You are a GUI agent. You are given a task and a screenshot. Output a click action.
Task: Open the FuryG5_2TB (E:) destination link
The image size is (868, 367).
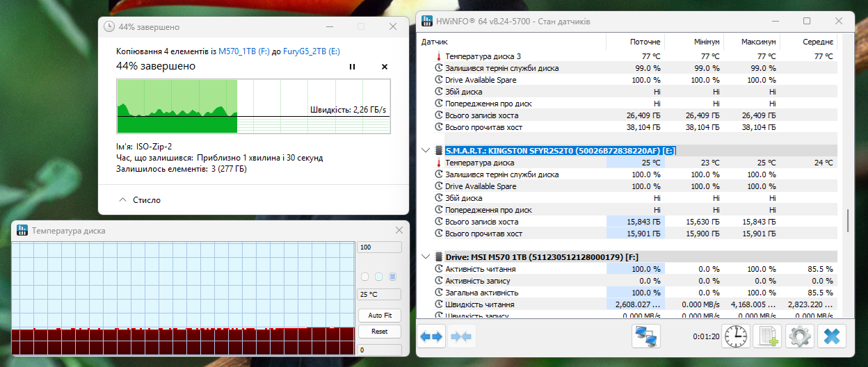pos(312,51)
